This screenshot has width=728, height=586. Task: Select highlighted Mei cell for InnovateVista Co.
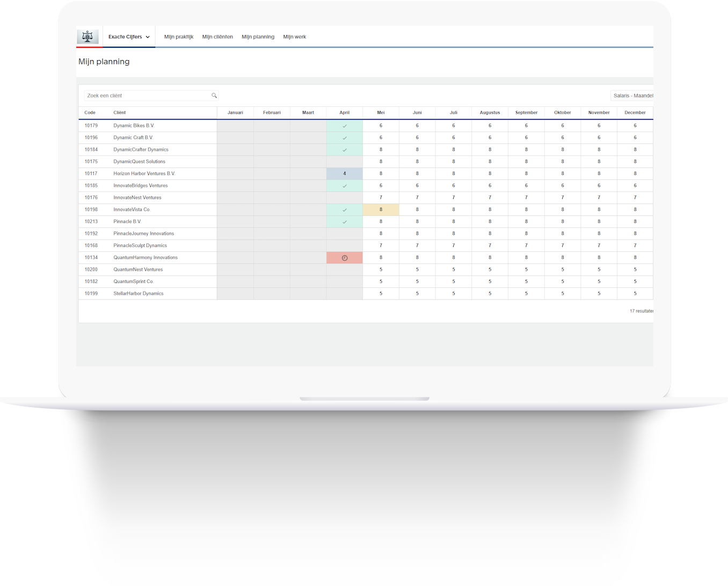pyautogui.click(x=381, y=209)
